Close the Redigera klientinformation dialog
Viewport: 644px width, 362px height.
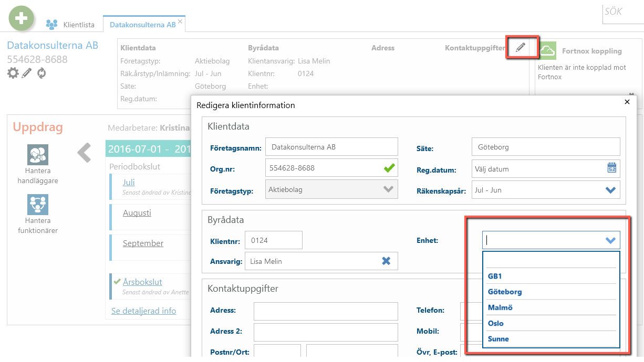(x=626, y=102)
